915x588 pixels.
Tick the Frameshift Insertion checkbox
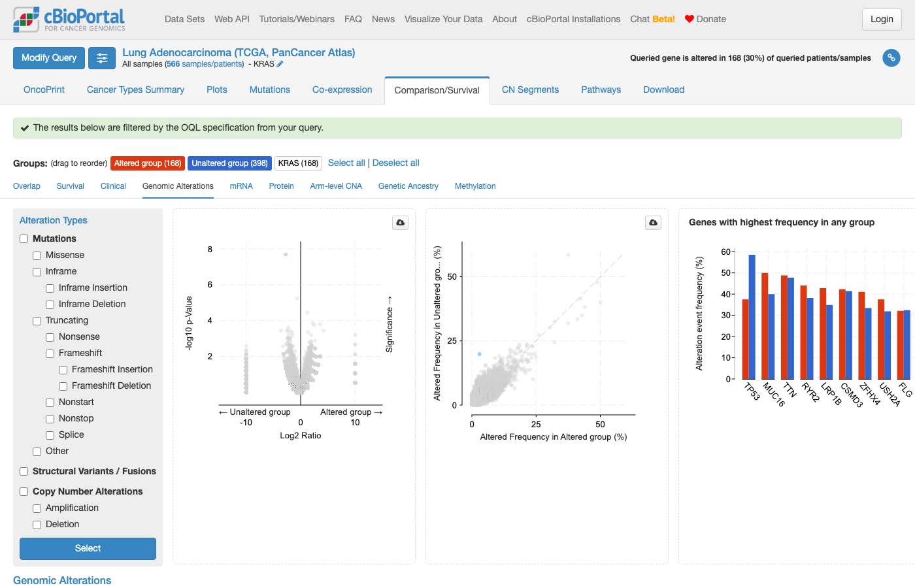pyautogui.click(x=63, y=370)
